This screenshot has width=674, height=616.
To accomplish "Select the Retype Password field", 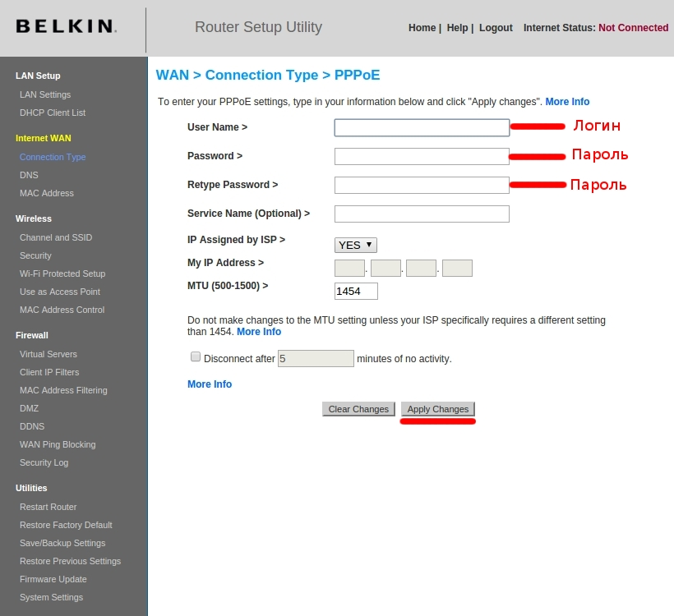I will pyautogui.click(x=422, y=185).
